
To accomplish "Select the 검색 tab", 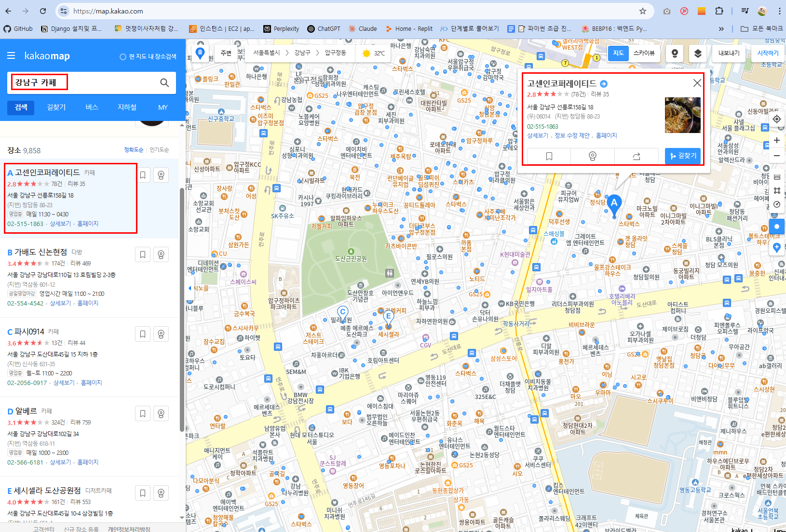I will point(21,107).
